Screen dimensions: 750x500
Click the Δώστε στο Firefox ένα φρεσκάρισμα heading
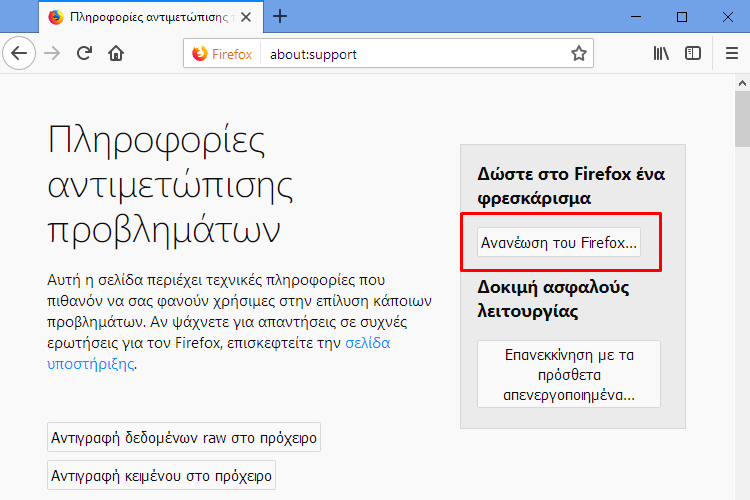coord(571,186)
